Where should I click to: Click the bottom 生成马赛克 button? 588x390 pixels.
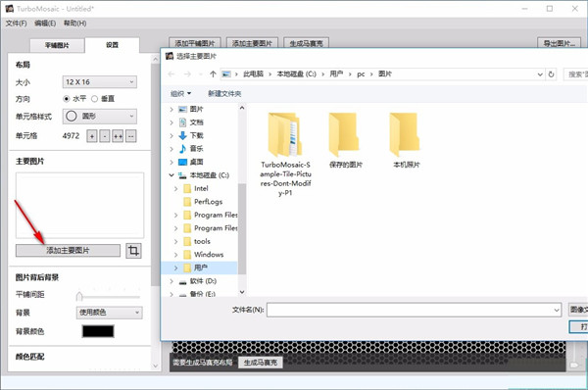261,363
